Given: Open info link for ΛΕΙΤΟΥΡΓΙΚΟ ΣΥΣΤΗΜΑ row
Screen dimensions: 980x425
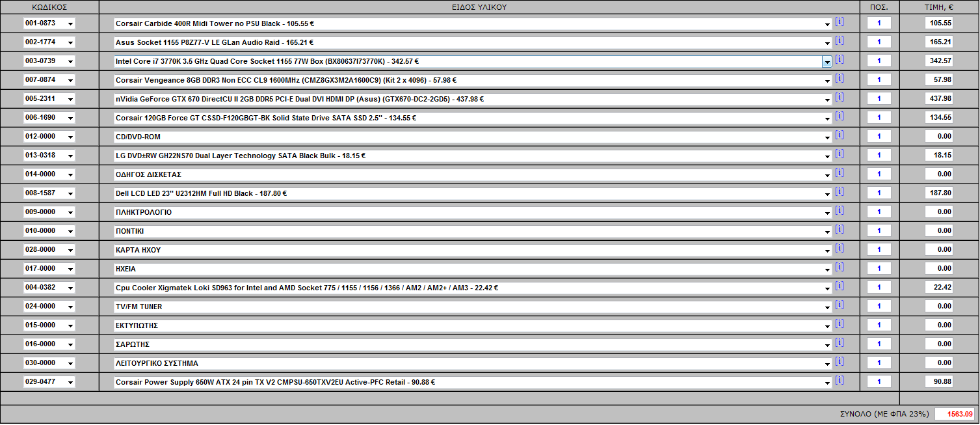Looking at the screenshot, I should tap(840, 362).
